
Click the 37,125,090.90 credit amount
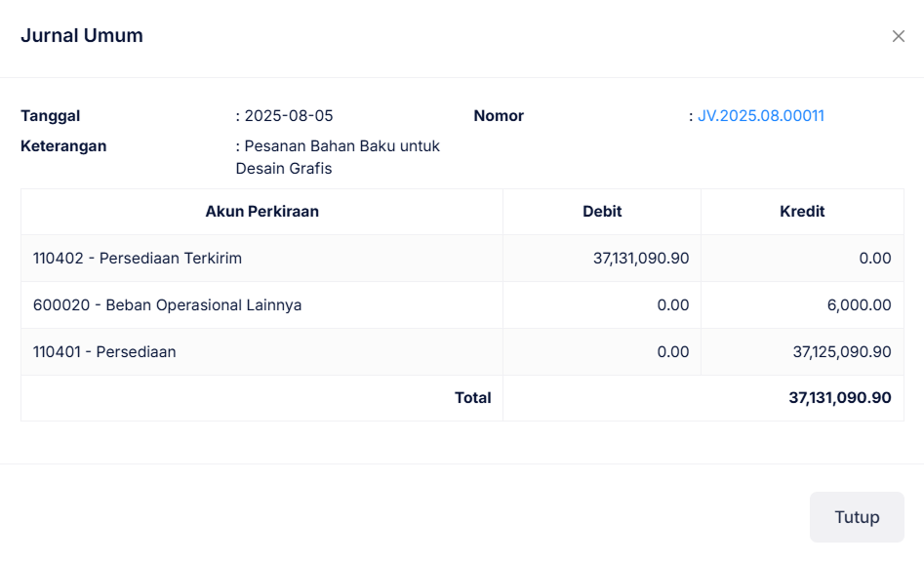click(x=841, y=352)
